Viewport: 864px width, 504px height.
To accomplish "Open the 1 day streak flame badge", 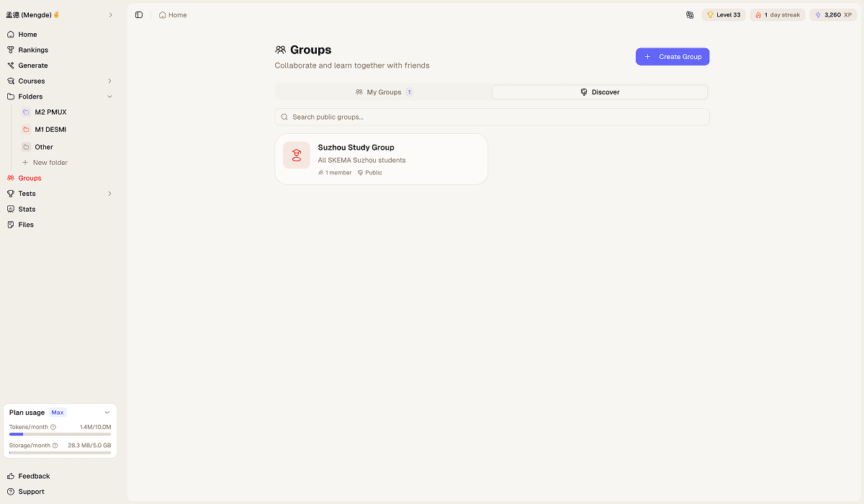I will pos(777,14).
